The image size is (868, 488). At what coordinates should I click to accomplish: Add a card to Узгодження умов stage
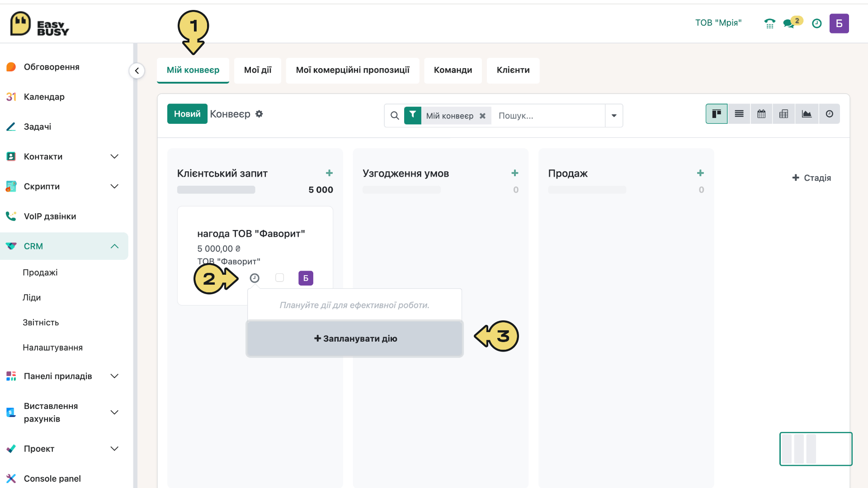[515, 173]
